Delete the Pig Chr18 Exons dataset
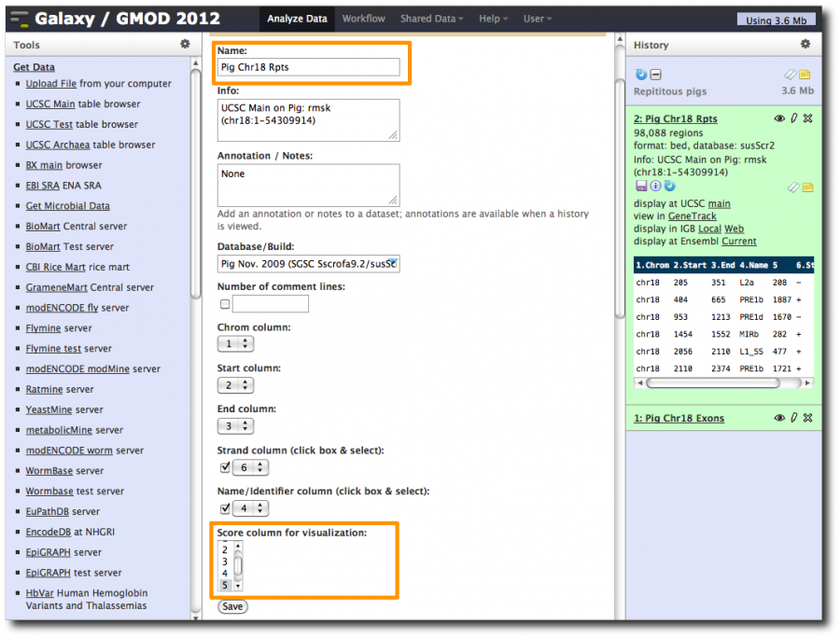 click(808, 418)
